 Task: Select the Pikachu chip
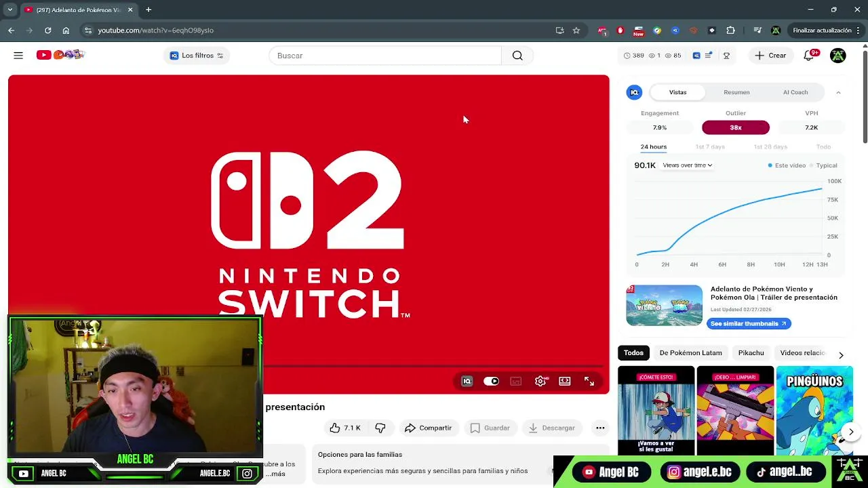(x=751, y=352)
